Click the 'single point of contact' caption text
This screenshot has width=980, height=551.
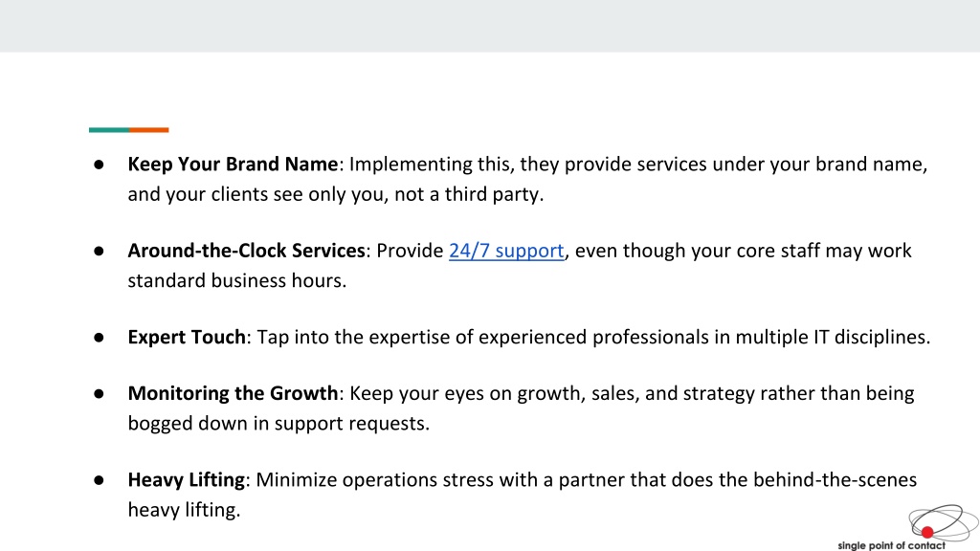click(x=891, y=545)
